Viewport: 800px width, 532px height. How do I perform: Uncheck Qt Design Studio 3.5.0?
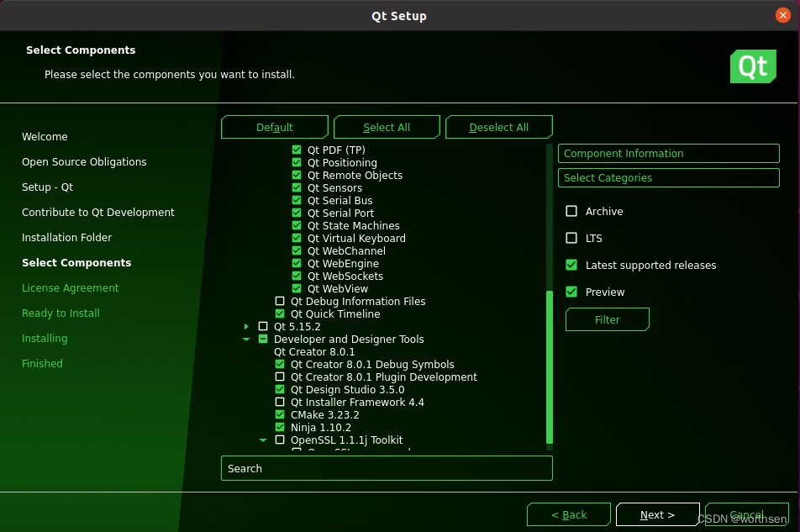click(280, 389)
